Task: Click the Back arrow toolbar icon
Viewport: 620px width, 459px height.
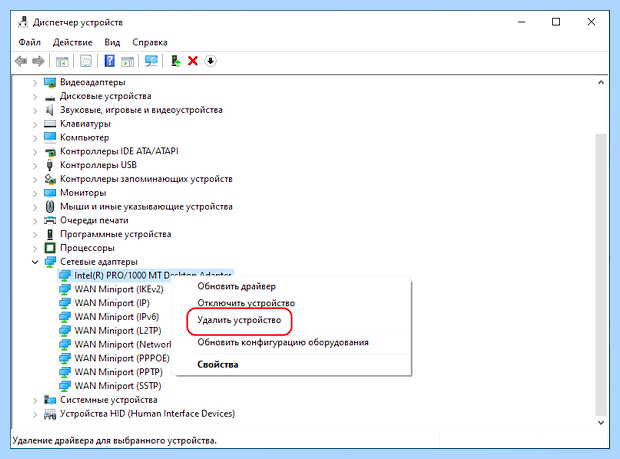Action: [x=21, y=61]
